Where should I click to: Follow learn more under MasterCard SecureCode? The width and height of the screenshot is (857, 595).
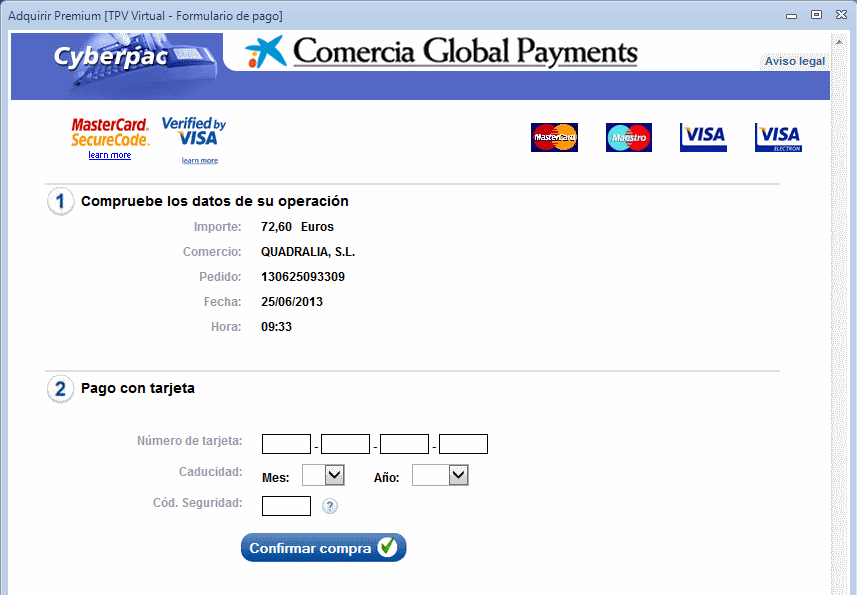pos(109,155)
